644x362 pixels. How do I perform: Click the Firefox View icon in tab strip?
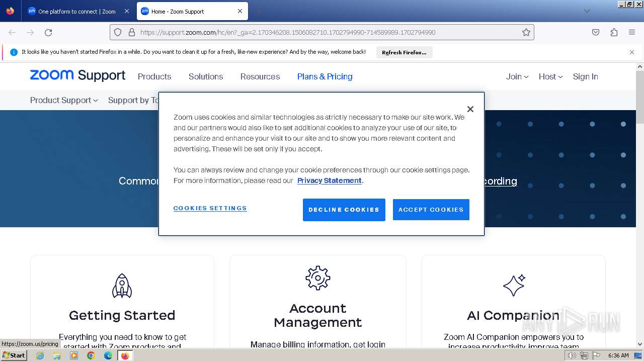click(10, 11)
